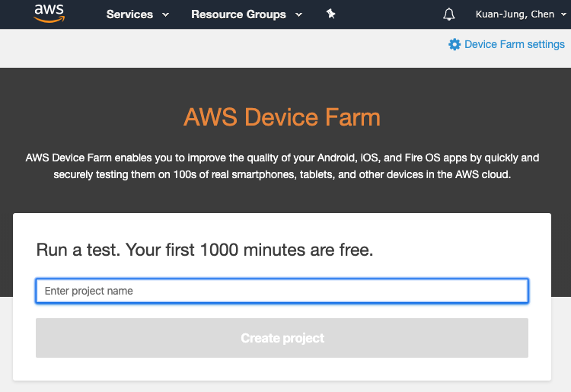The height and width of the screenshot is (392, 571).
Task: Expand the Services dropdown chevron
Action: tap(166, 14)
